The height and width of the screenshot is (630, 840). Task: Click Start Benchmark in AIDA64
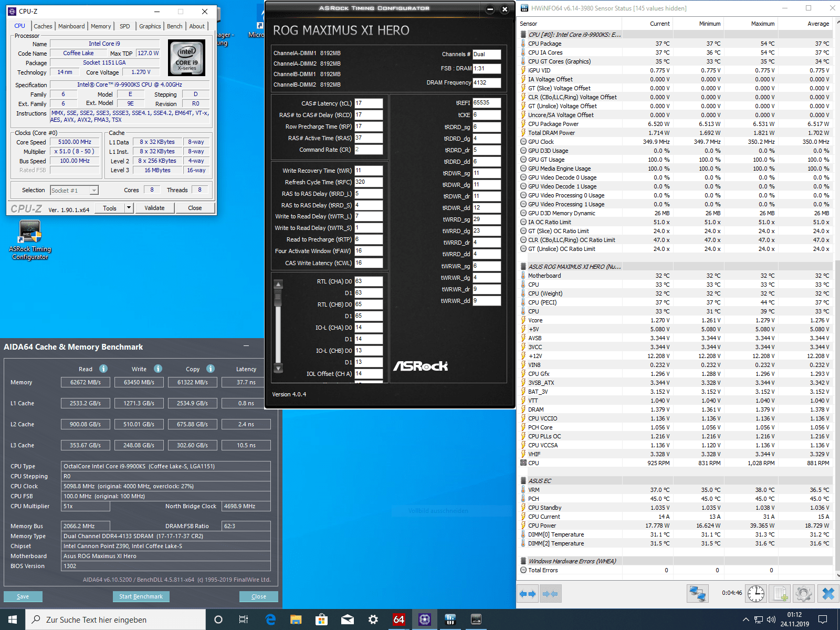(141, 596)
